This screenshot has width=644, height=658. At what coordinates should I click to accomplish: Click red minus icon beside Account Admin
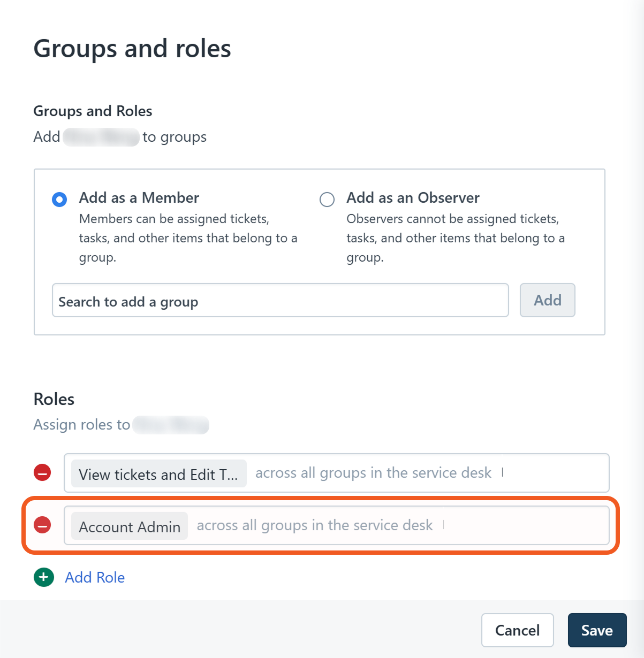pyautogui.click(x=42, y=525)
